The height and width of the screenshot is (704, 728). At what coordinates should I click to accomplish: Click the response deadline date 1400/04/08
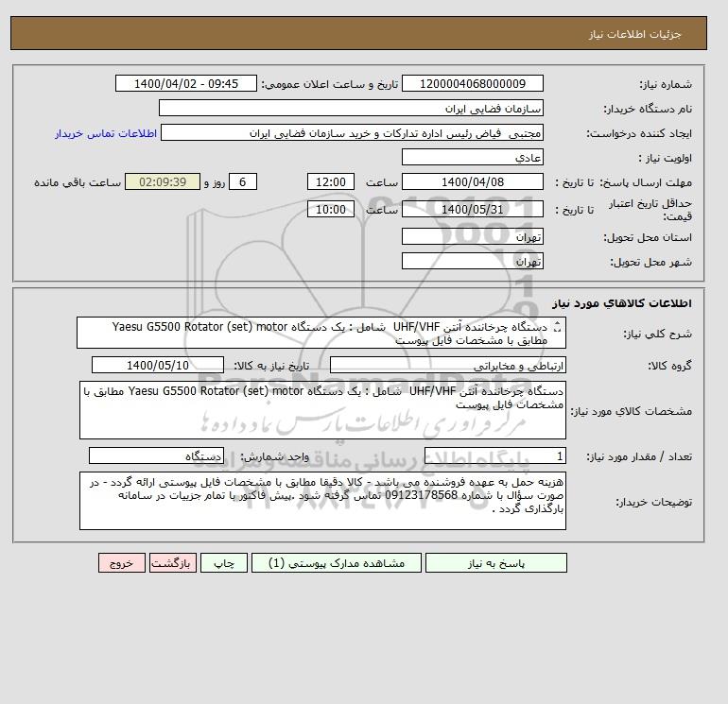[x=472, y=182]
